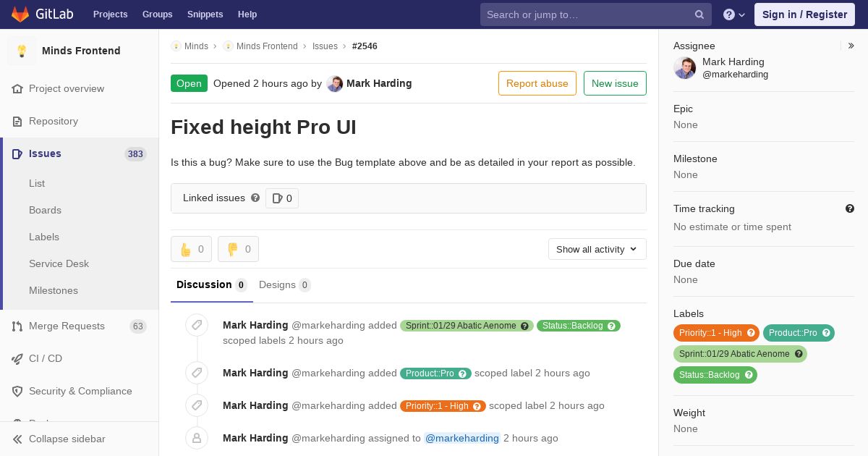Click the New issue button
Image resolution: width=868 pixels, height=456 pixels.
pos(615,83)
